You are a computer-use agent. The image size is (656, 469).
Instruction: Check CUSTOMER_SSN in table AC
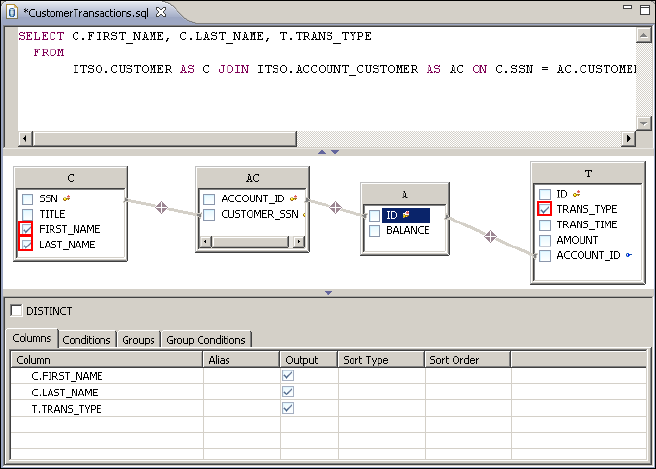(209, 215)
